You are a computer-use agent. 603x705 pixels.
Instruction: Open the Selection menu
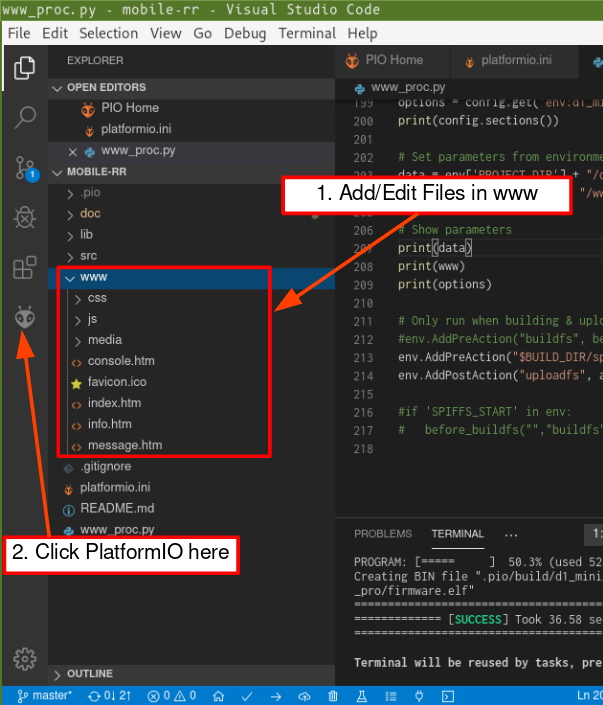click(x=108, y=33)
